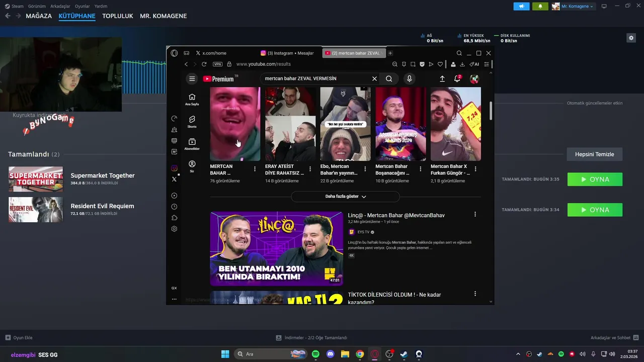Clear the YouTube search box text
The image size is (644, 362).
tap(374, 78)
